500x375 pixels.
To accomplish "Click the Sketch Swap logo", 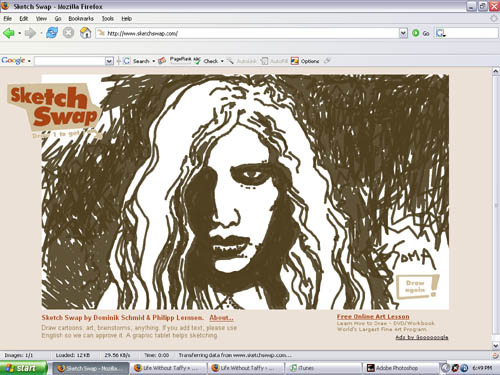I will [52, 107].
